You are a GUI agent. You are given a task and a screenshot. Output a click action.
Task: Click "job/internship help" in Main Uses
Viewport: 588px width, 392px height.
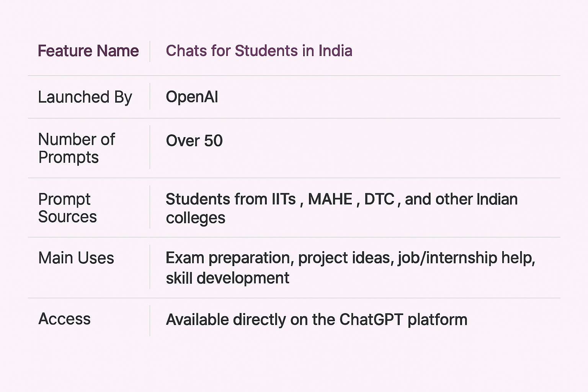click(x=466, y=258)
